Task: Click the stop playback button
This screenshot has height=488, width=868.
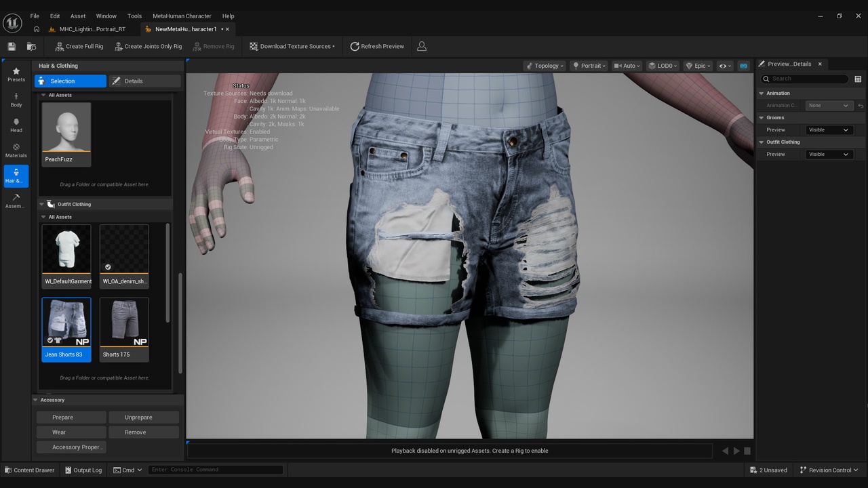Action: click(x=747, y=451)
